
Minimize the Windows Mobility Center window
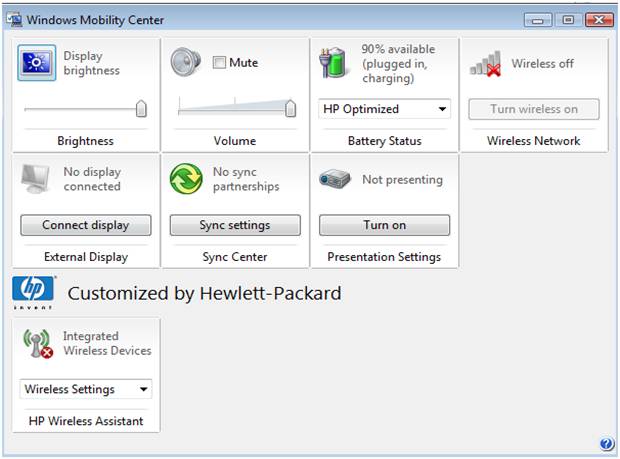538,20
